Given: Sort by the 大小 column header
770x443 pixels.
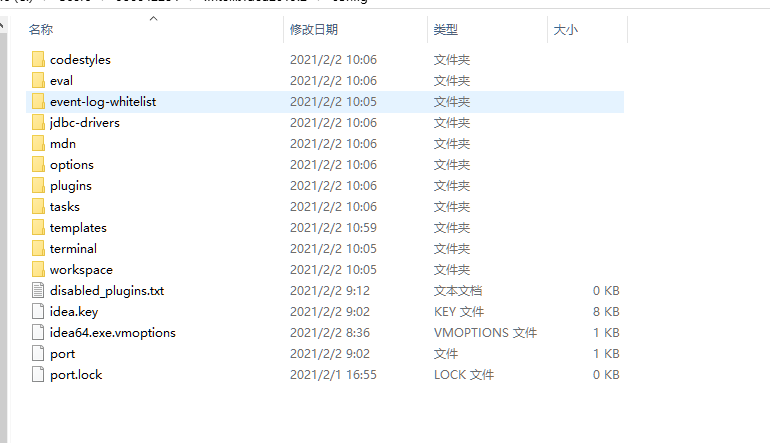Looking at the screenshot, I should coord(565,29).
